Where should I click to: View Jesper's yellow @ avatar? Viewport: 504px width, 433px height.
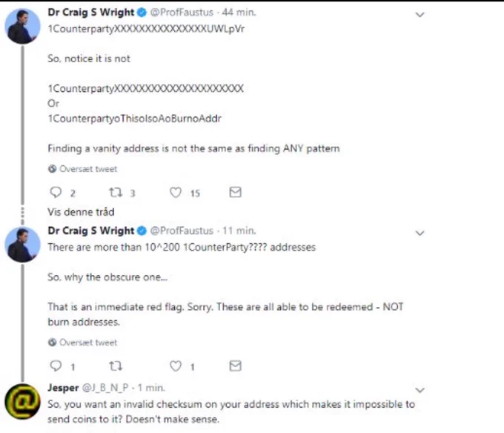(x=22, y=402)
